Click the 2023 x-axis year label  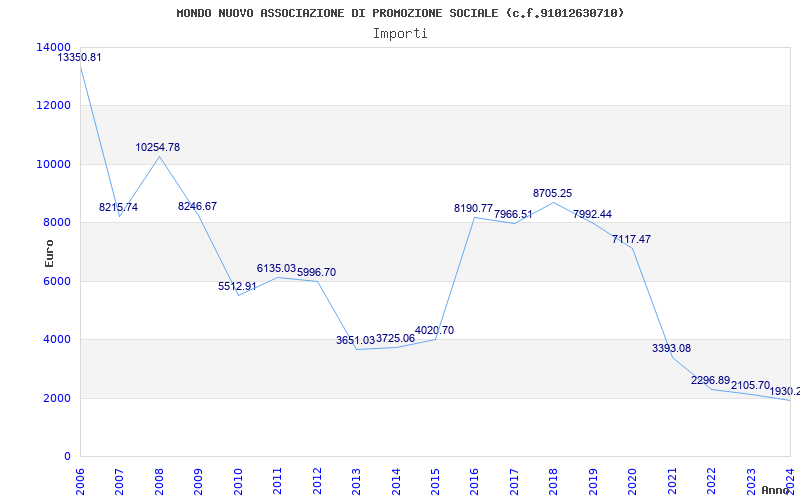[x=751, y=481]
